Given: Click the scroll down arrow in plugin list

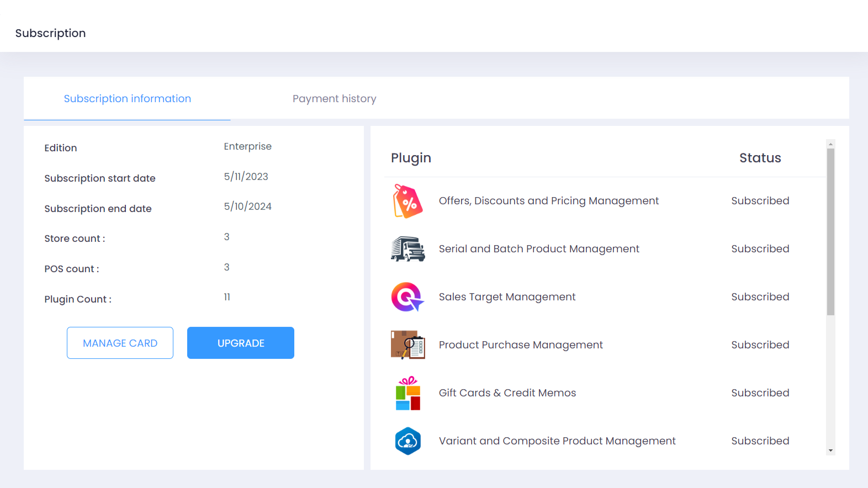Looking at the screenshot, I should click(830, 450).
